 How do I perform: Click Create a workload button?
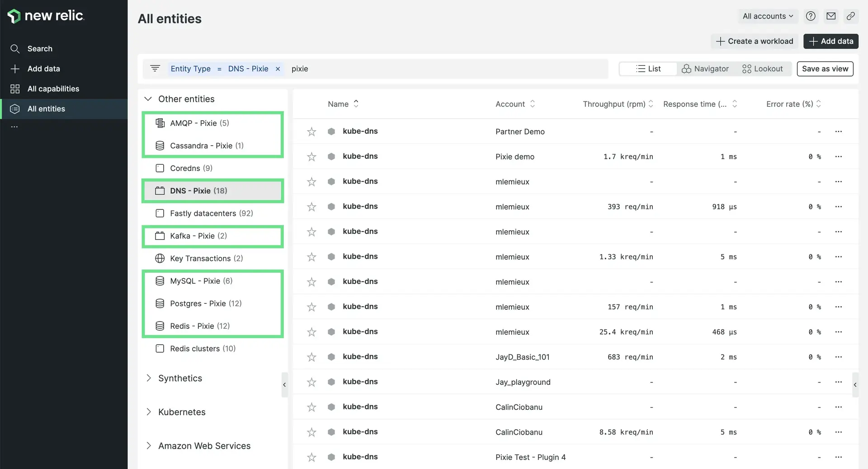click(755, 41)
